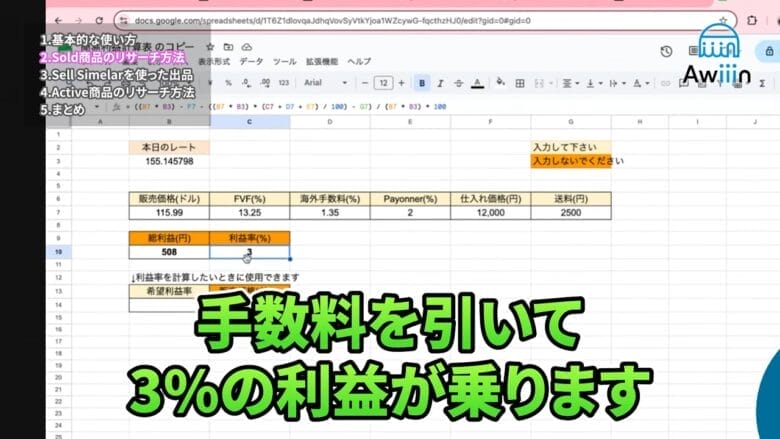Open the browser extensions puzzle icon

click(x=752, y=20)
